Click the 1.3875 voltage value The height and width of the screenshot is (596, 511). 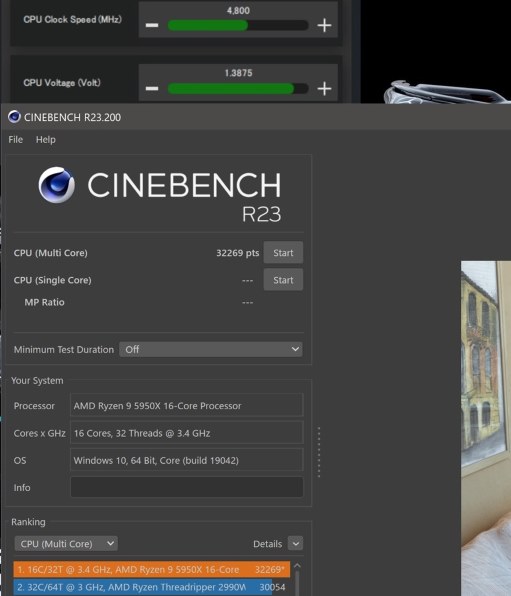(x=238, y=73)
